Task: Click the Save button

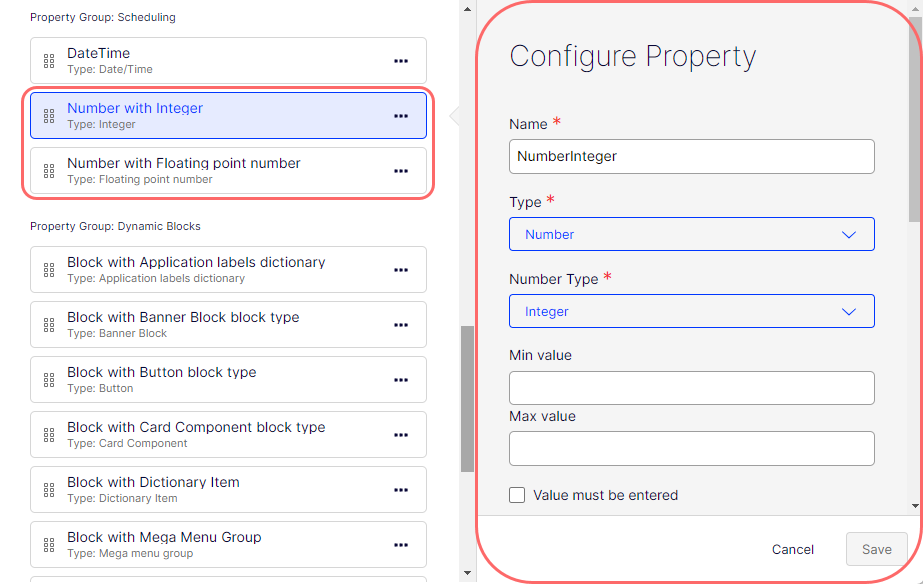Action: click(x=876, y=549)
